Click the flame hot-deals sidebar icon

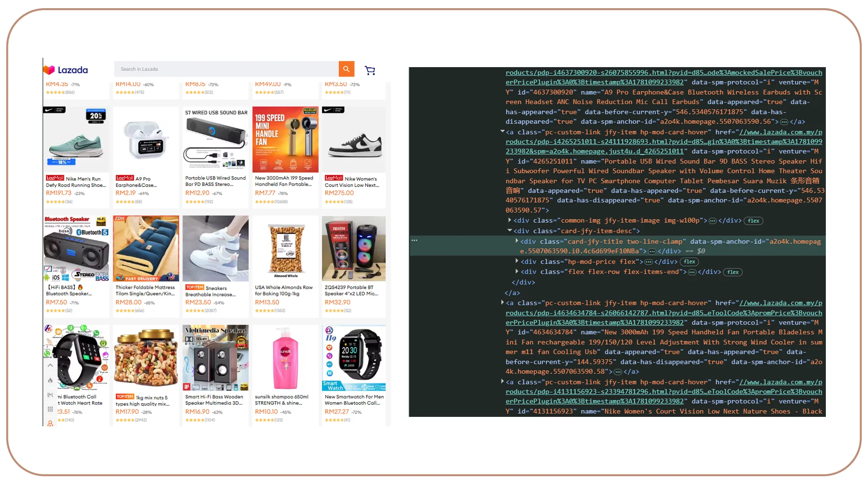coord(50,380)
